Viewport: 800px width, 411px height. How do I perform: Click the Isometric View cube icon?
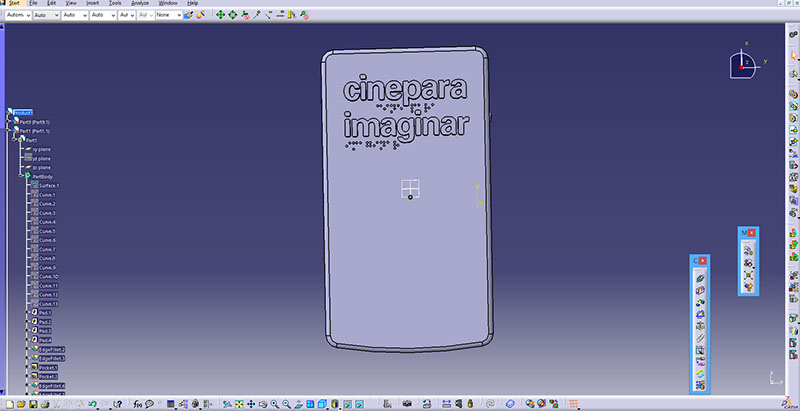(322, 404)
